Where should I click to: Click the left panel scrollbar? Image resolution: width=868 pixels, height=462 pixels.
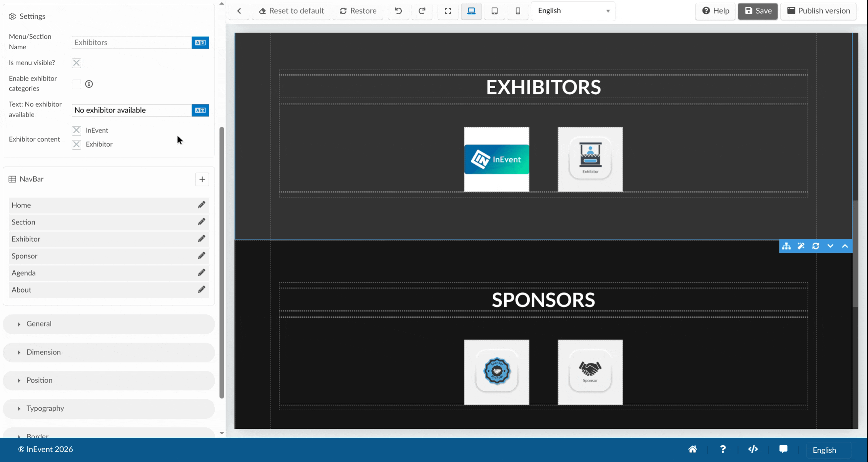222,263
